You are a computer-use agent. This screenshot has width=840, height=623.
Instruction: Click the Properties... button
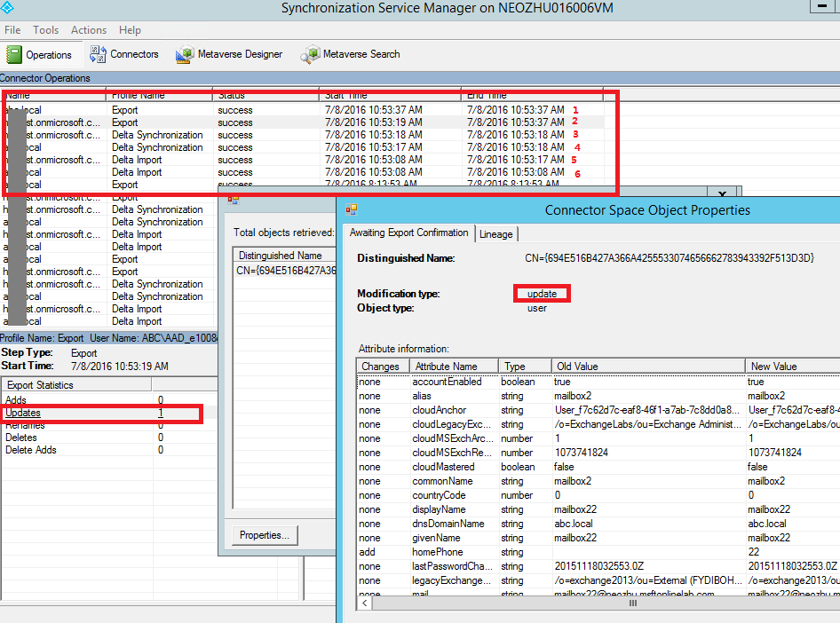click(x=265, y=535)
